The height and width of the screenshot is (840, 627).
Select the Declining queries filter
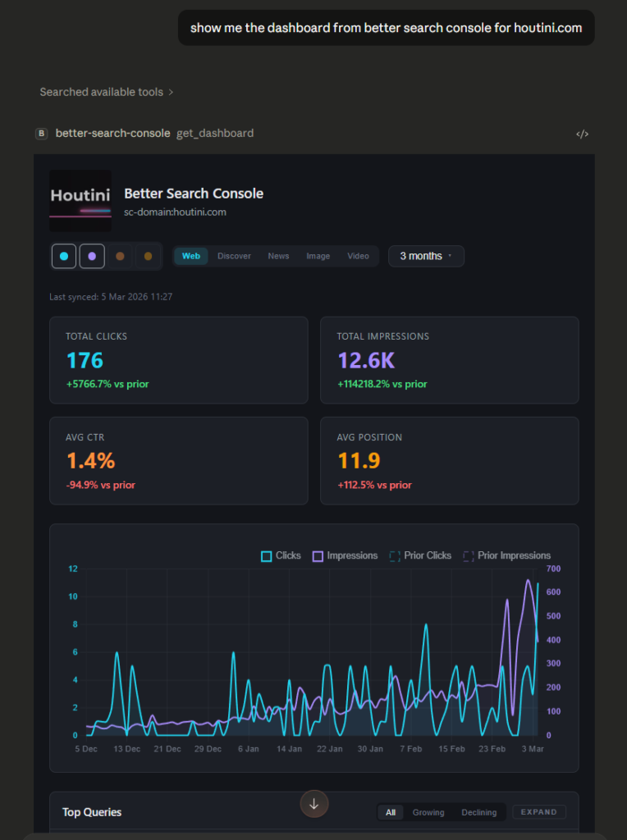point(478,812)
